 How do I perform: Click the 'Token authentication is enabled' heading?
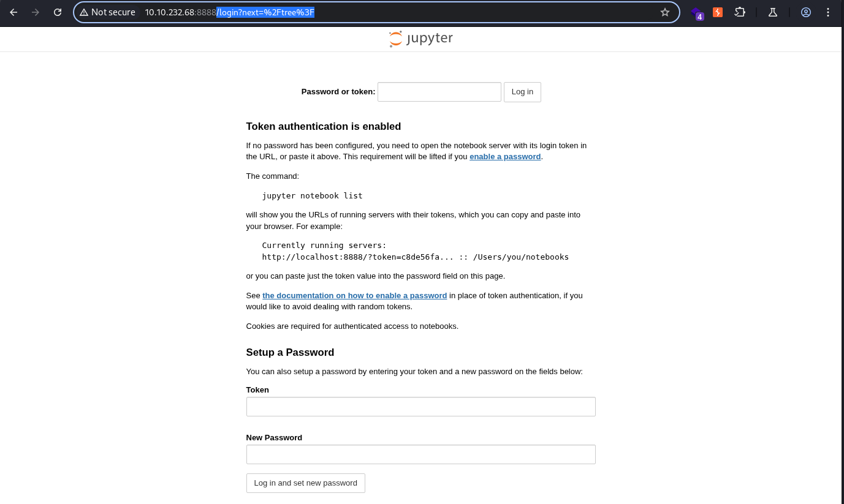pos(324,127)
